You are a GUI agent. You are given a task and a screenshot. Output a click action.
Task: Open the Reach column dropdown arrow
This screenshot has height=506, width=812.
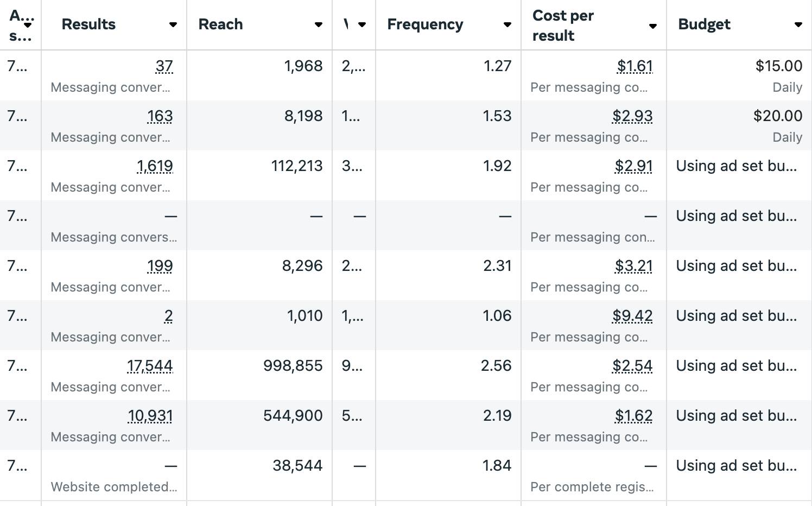pos(319,24)
